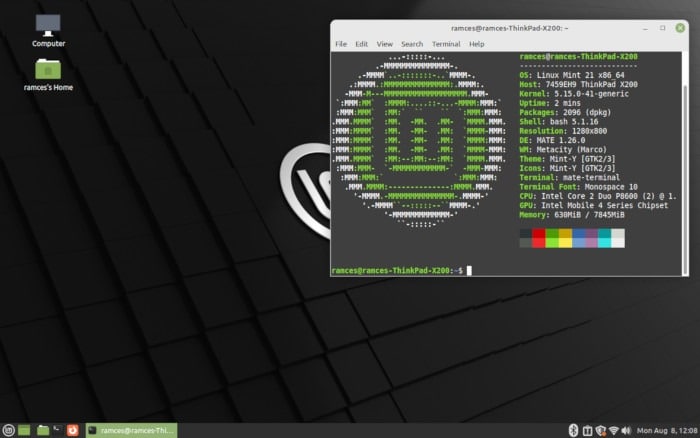Image resolution: width=700 pixels, height=438 pixels.
Task: Launch the terminal from the panel launcher
Action: coord(57,430)
